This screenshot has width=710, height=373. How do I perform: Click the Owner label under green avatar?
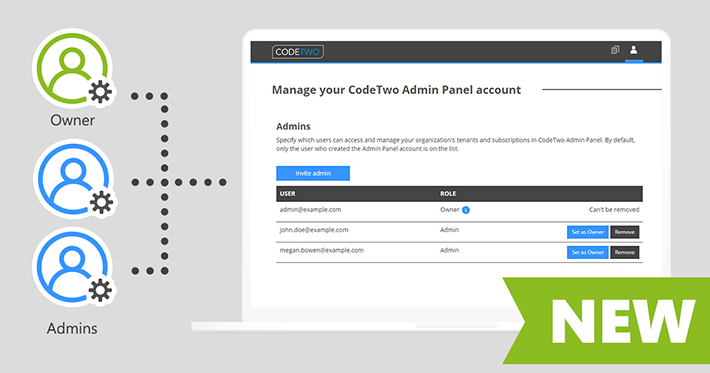tap(72, 120)
